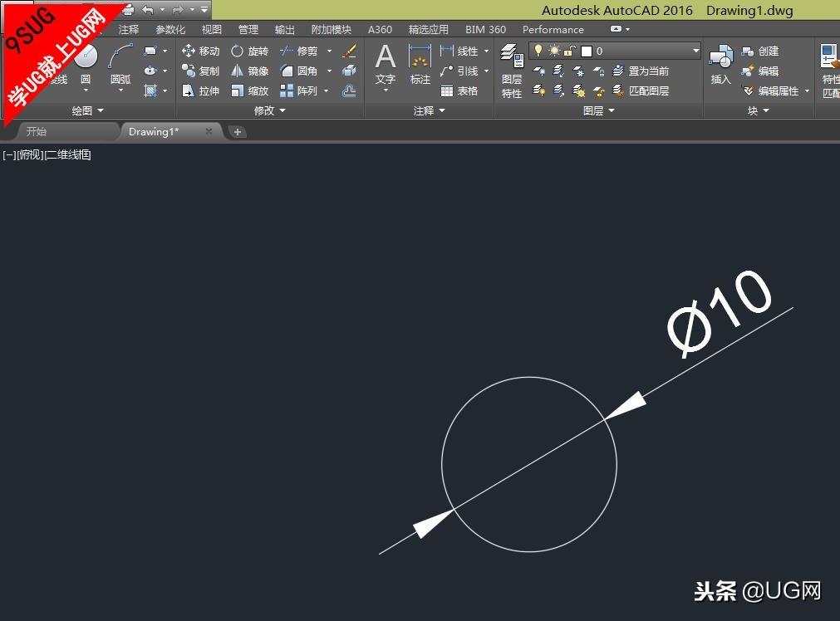Expand the 修改 panel

click(x=270, y=110)
